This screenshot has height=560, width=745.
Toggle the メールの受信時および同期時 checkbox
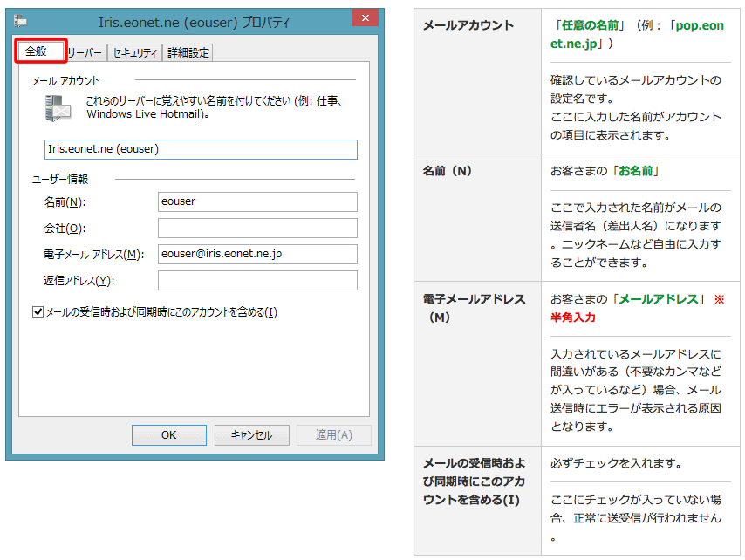click(x=38, y=312)
